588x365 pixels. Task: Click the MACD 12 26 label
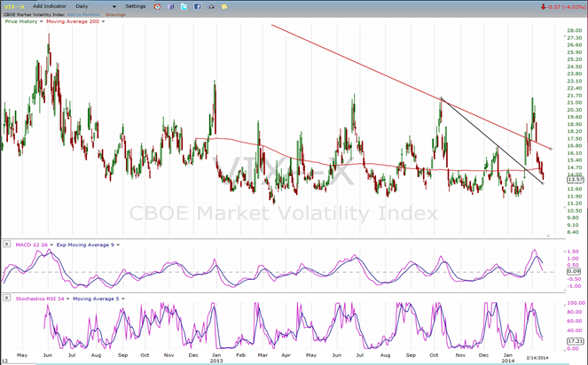pos(32,245)
